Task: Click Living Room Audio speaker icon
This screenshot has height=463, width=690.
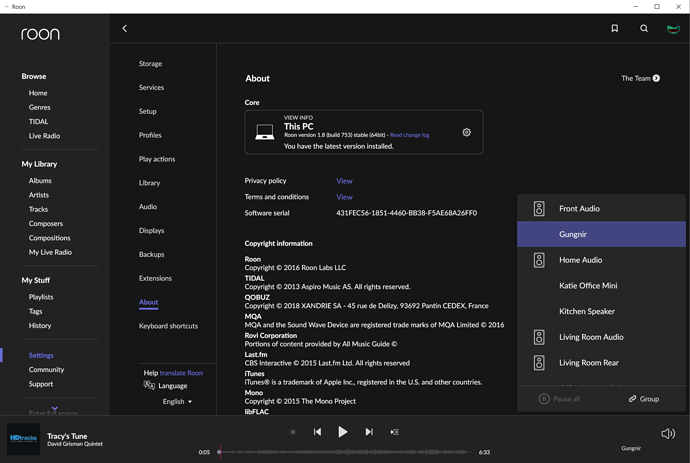Action: point(539,337)
